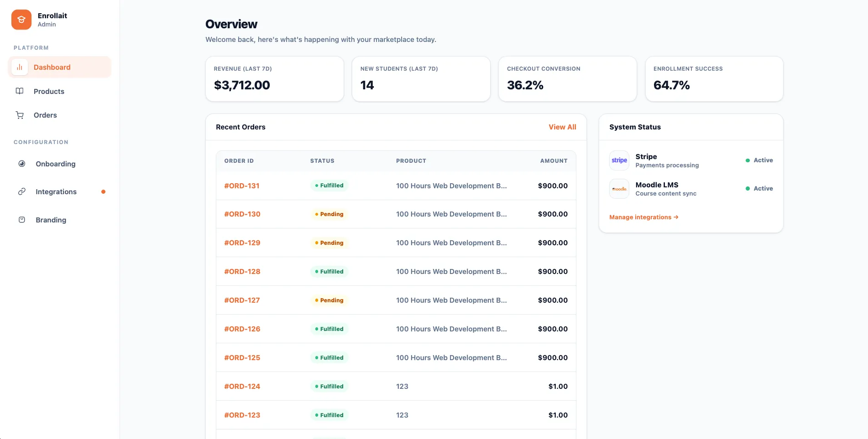Viewport: 868px width, 439px height.
Task: Click the Products book icon
Action: [x=19, y=91]
